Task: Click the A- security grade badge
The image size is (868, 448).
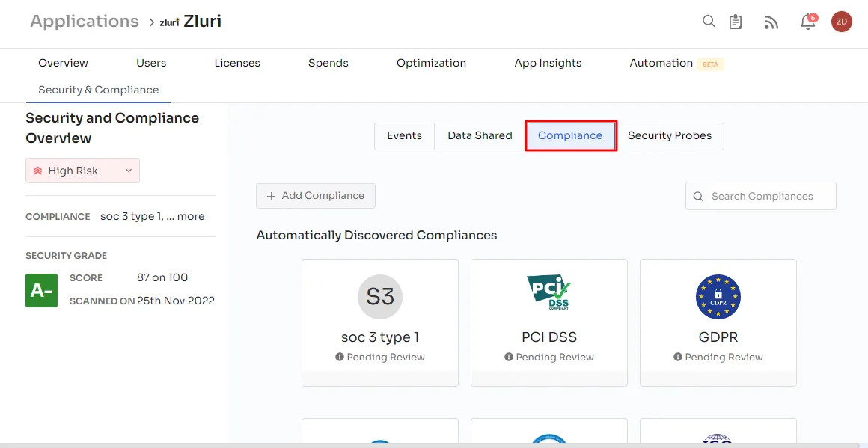Action: pyautogui.click(x=41, y=290)
